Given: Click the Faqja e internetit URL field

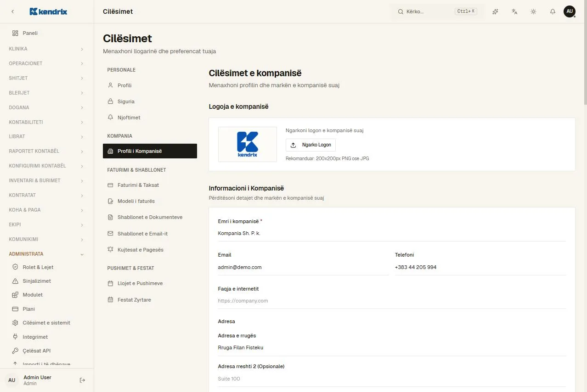Looking at the screenshot, I should (x=392, y=301).
